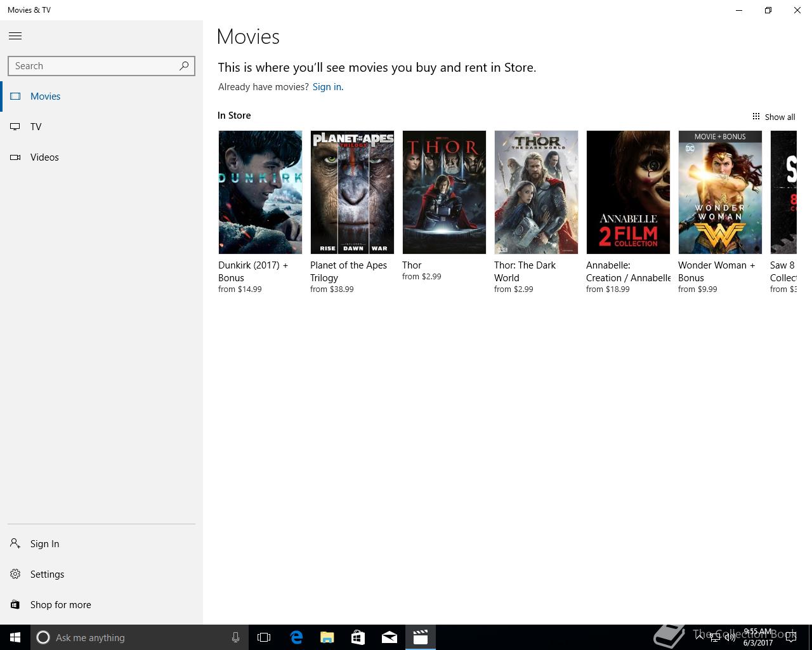Click Show all in store section
Viewport: 812px width, 650px height.
[780, 117]
